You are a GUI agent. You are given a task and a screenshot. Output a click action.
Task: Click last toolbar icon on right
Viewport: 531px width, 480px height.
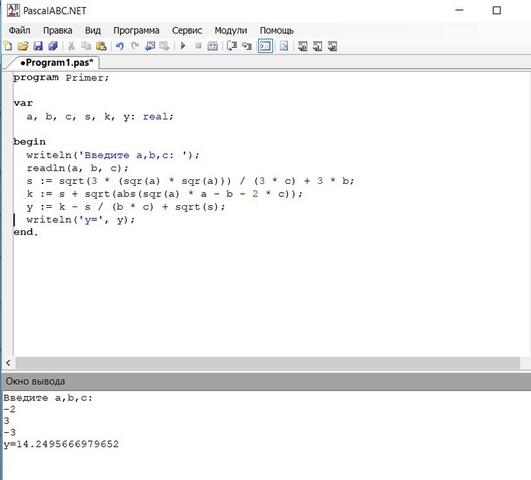(x=332, y=46)
